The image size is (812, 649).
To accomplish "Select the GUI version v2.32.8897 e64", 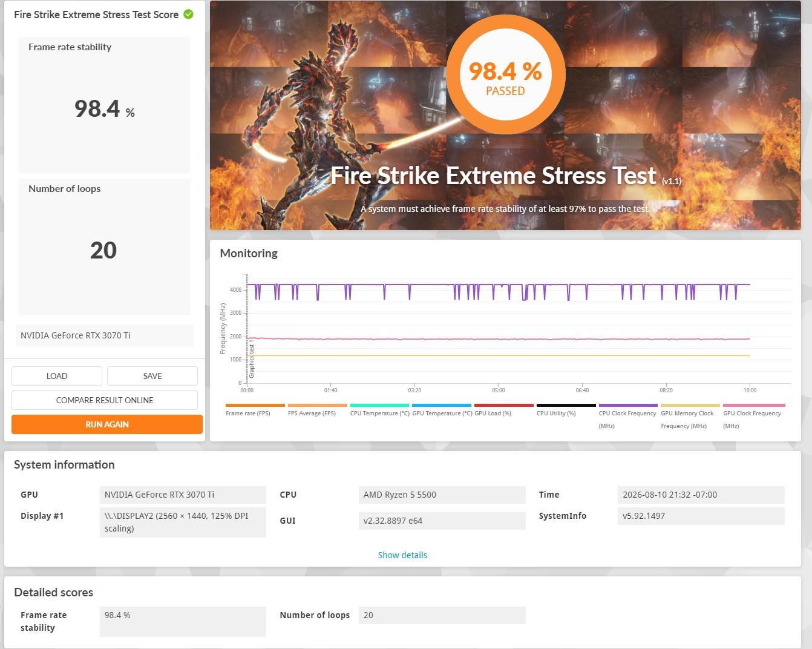I will click(x=442, y=521).
